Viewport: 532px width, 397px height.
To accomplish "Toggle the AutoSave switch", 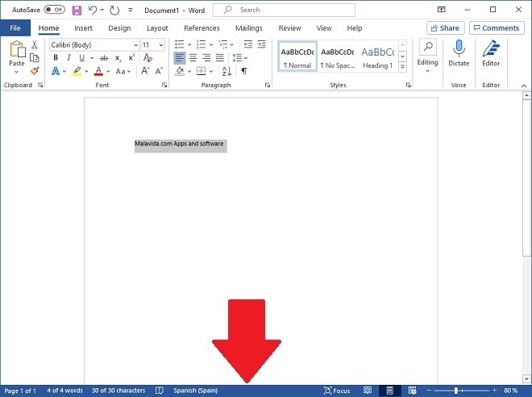I will (54, 10).
